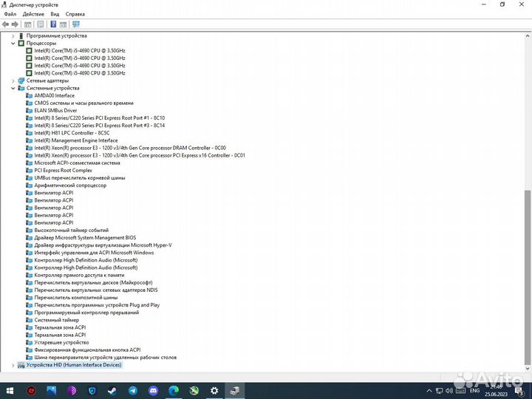Show hidden tray icons chevron
This screenshot has height=399, width=532.
click(x=429, y=391)
